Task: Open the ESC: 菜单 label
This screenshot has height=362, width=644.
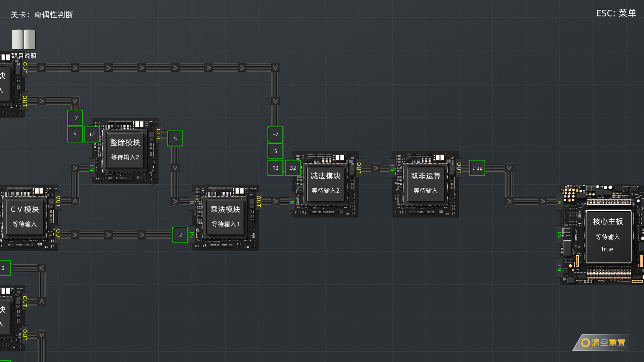Action: (616, 13)
